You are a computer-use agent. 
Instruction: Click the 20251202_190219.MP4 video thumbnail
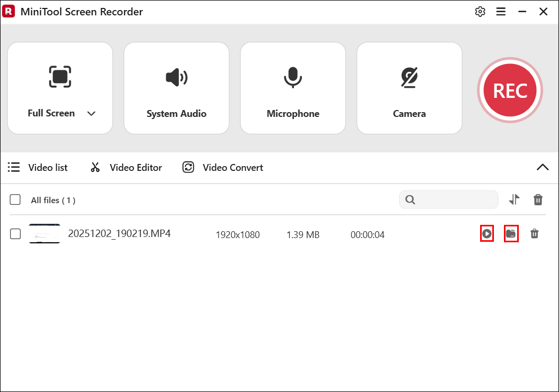[x=44, y=233]
